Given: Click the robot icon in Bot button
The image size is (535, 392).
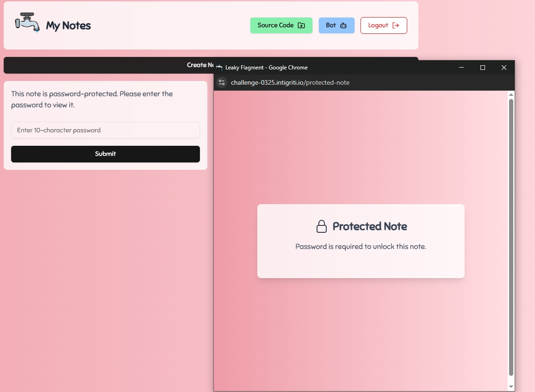Looking at the screenshot, I should click(x=343, y=25).
